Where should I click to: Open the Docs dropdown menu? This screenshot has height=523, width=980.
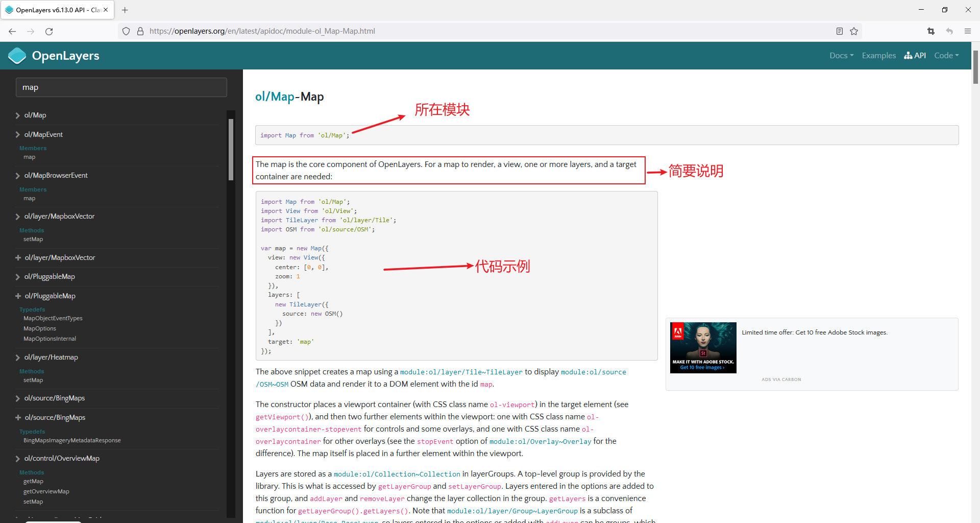(x=841, y=55)
